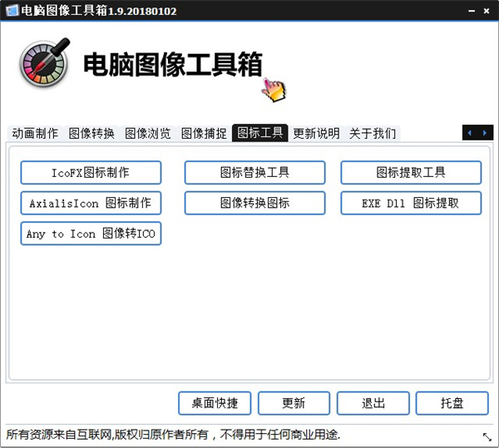Open EXE Dll 图标提取
Screen dimensions: 499x448
411,203
